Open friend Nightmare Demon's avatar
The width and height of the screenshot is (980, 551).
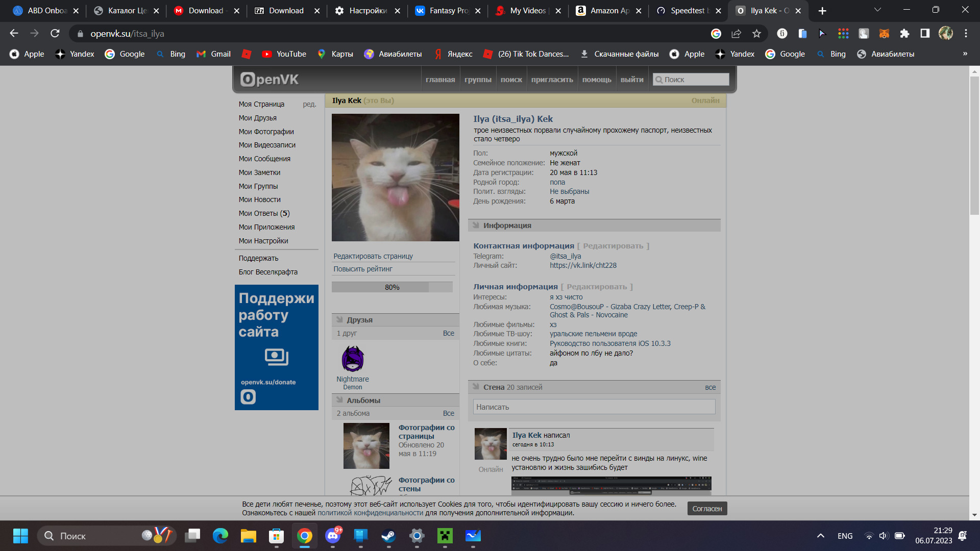coord(353,359)
